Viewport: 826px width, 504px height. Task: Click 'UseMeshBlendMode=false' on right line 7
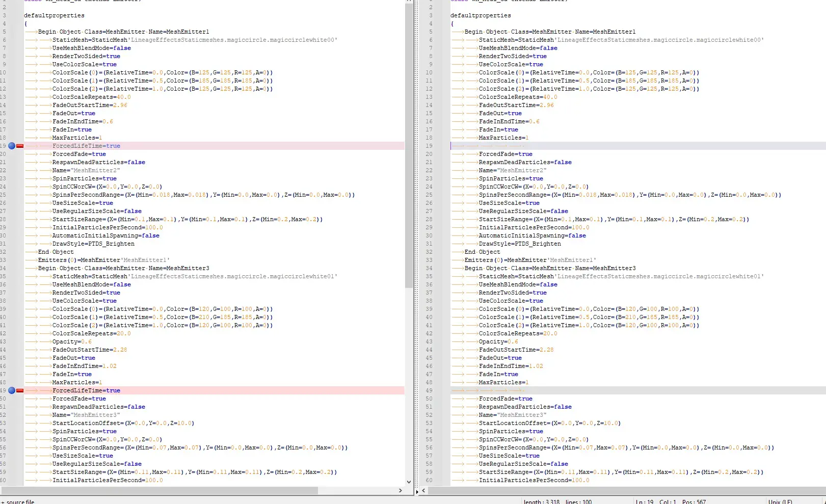[518, 48]
